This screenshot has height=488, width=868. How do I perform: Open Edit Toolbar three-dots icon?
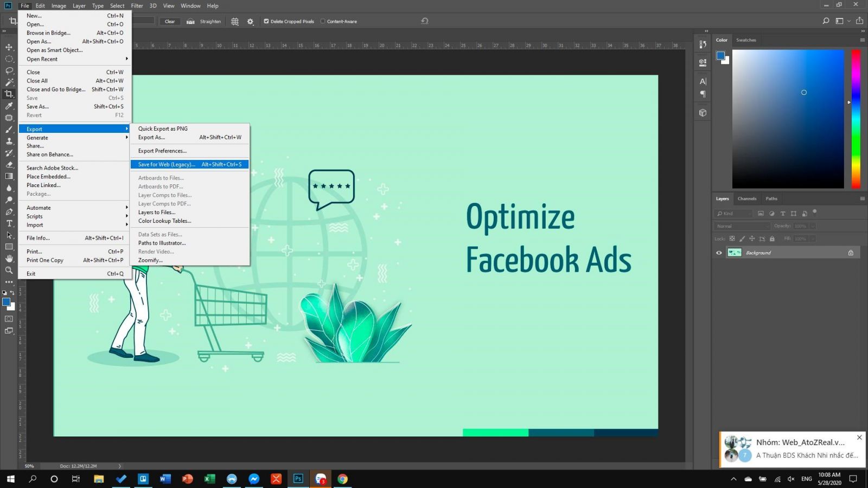click(9, 282)
